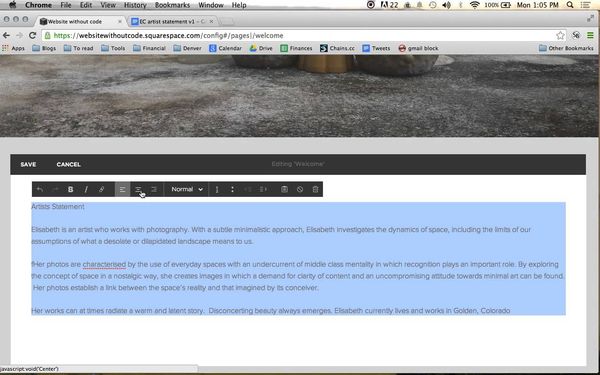Viewport: 600px width, 375px height.
Task: Click the Artists Statement heading text
Action: pos(58,207)
